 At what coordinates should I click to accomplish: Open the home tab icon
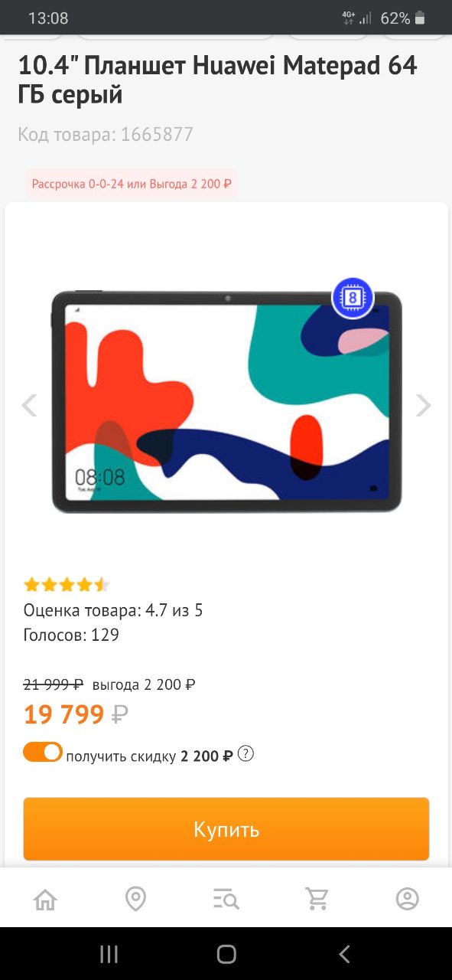pyautogui.click(x=46, y=898)
